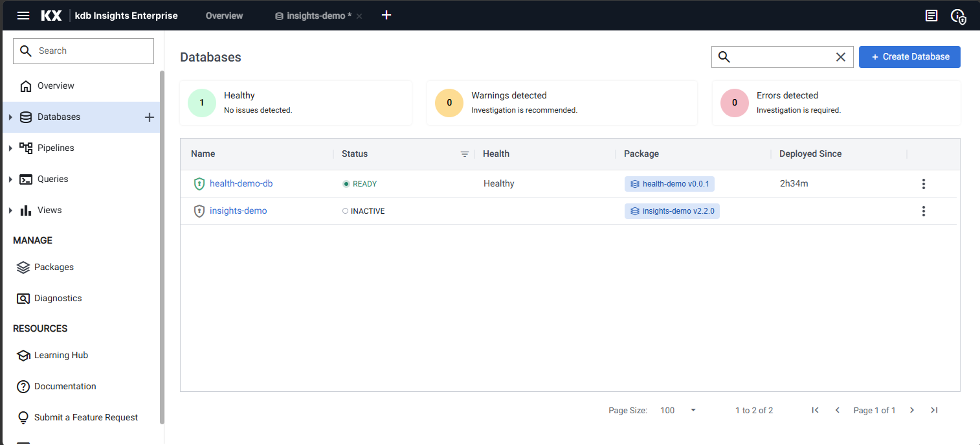Close the insights-demo tab

click(359, 16)
